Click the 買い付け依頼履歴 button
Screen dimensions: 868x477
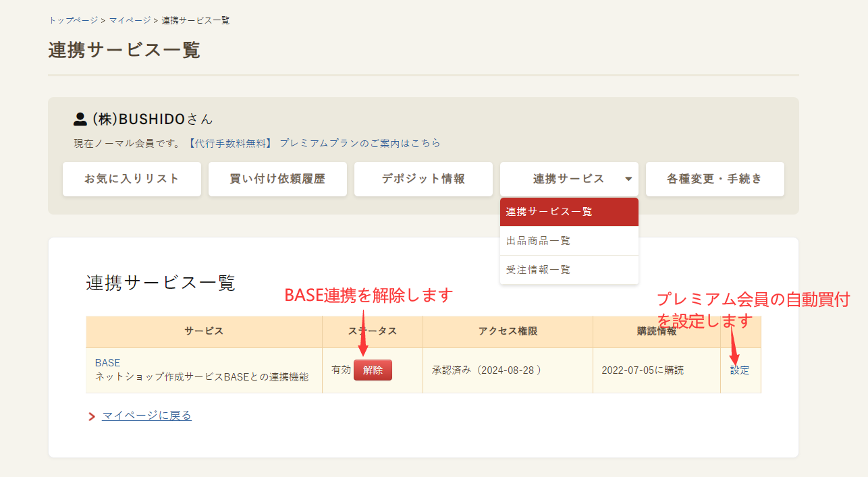tap(277, 179)
